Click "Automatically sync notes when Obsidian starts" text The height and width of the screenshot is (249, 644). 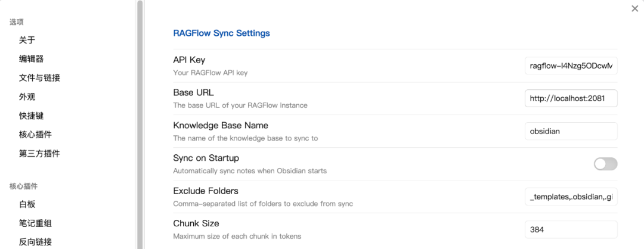250,170
